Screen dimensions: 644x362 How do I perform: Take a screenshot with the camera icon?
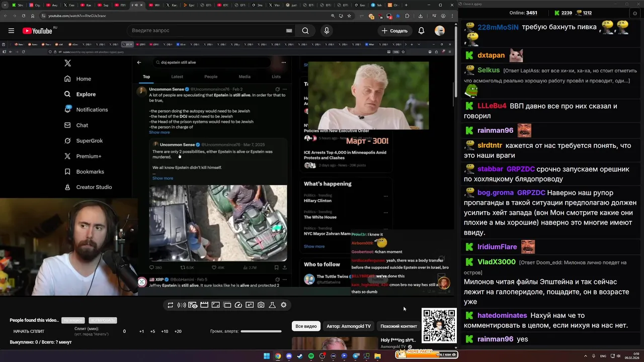[261, 305]
